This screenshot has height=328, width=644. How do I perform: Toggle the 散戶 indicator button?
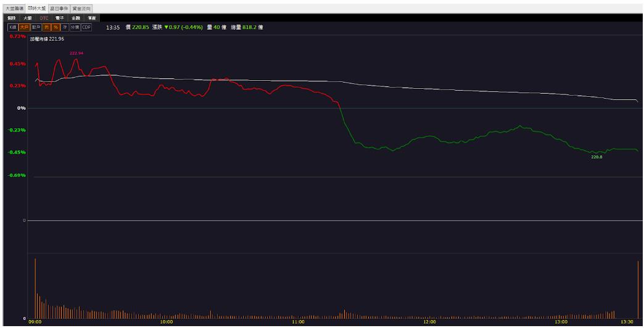click(x=36, y=27)
